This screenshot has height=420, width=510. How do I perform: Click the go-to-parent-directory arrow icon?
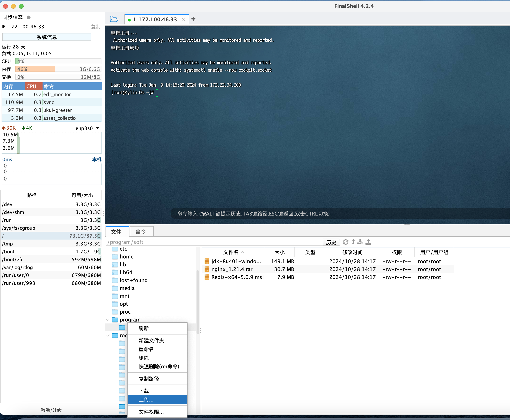point(353,242)
